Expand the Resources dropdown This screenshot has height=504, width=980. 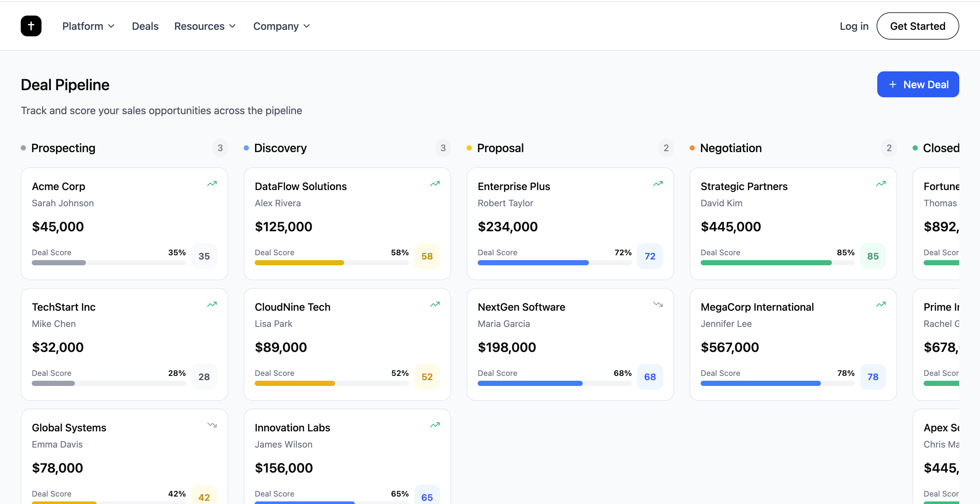tap(205, 26)
